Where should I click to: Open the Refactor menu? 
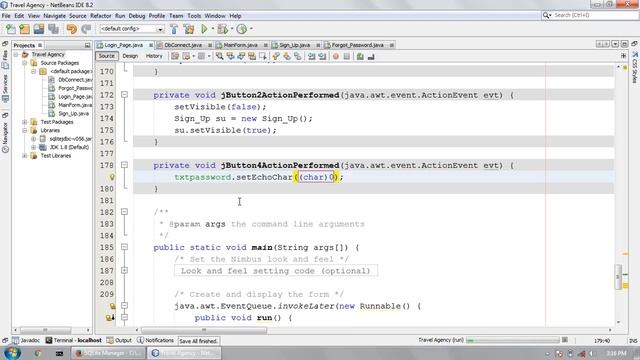click(x=100, y=16)
